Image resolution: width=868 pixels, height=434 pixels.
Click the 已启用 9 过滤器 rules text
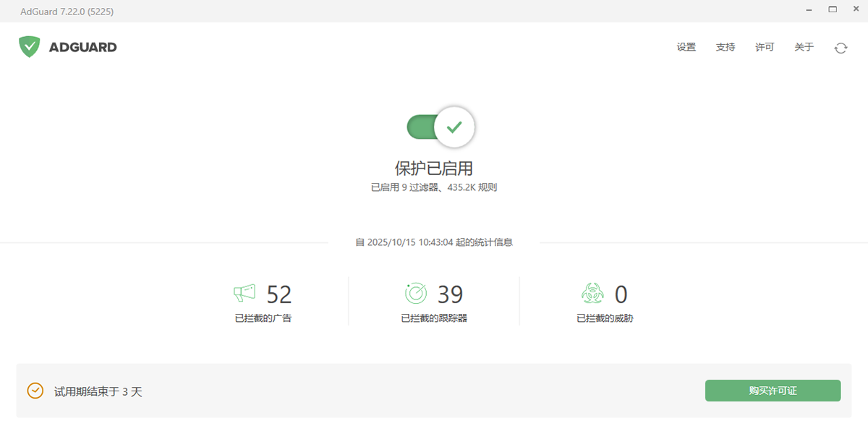(434, 187)
